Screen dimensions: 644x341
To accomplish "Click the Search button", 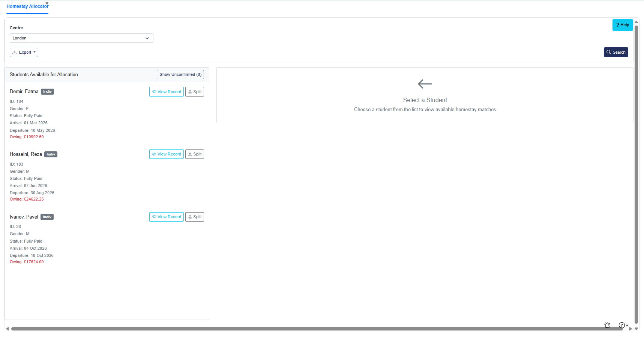I will point(616,52).
